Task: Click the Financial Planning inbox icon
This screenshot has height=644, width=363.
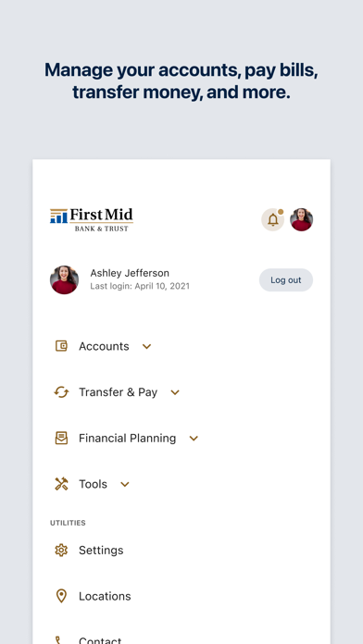Action: tap(61, 438)
